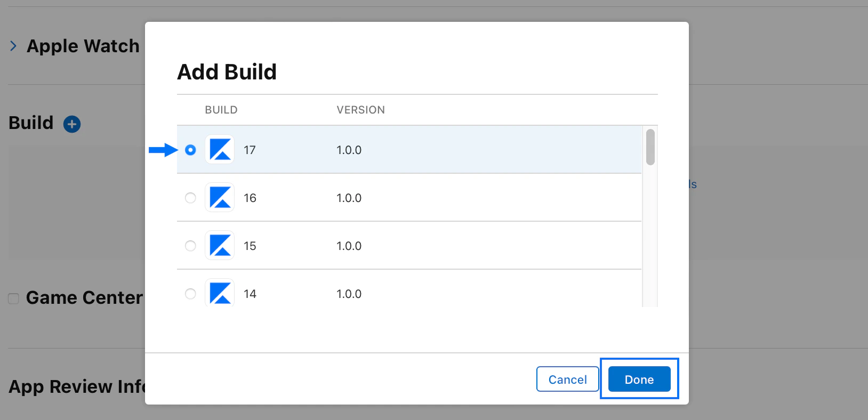Click version 1.0.0 in build 15 row
The width and height of the screenshot is (868, 420).
[349, 246]
